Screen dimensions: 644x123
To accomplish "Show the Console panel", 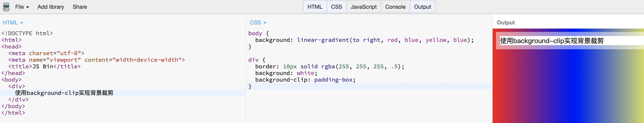I will click(395, 7).
